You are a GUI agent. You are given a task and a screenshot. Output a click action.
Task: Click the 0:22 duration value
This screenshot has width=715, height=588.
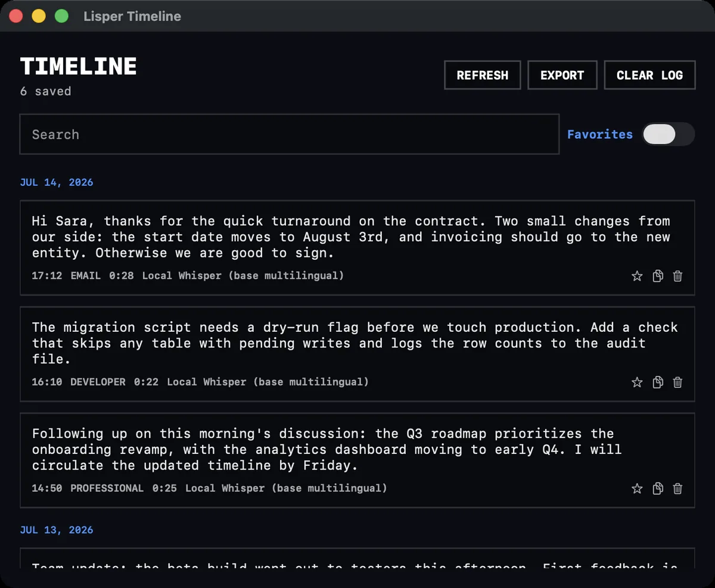point(146,382)
